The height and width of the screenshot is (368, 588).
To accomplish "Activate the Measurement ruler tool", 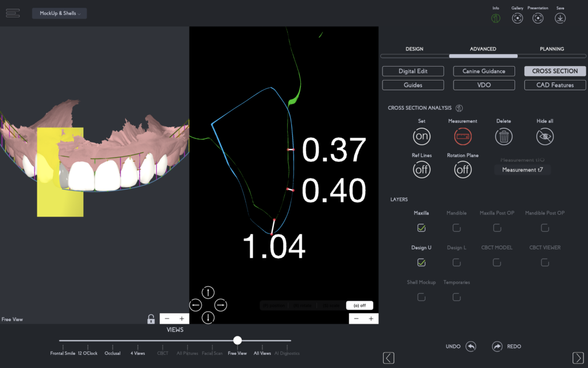I will tap(462, 136).
